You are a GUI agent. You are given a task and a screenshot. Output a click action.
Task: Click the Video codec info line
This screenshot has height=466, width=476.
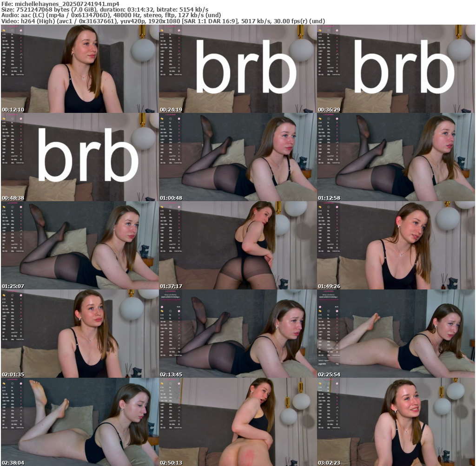163,21
